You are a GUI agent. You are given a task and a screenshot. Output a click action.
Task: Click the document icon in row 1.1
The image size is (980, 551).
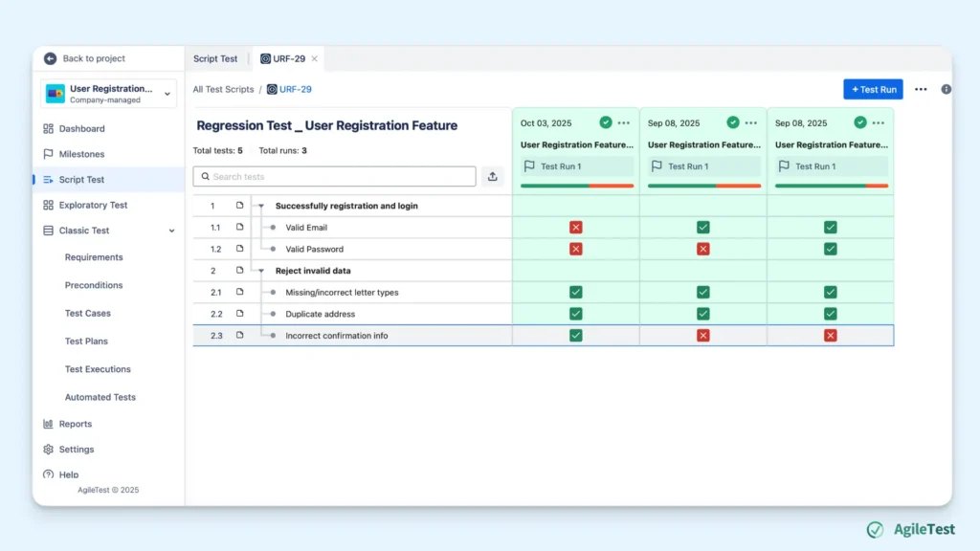[239, 227]
